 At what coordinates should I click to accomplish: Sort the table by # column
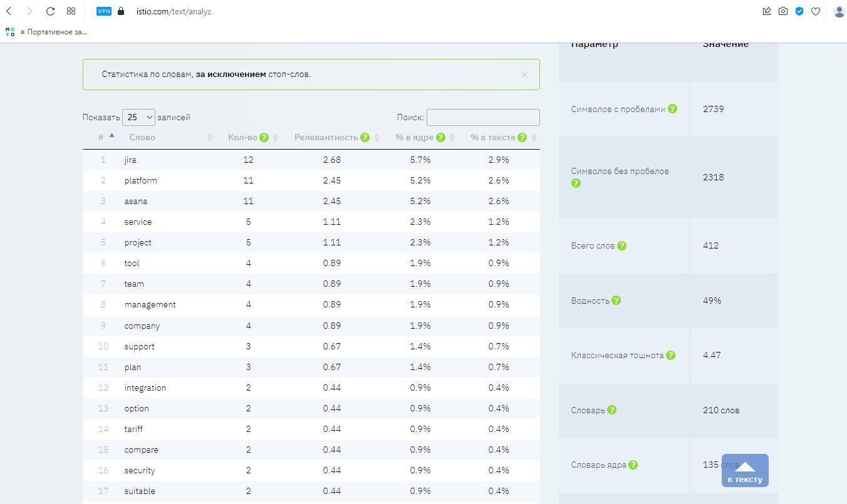(106, 136)
